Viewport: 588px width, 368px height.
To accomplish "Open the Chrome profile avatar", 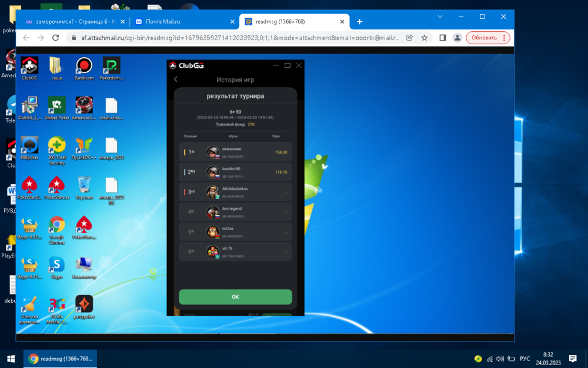I will pyautogui.click(x=457, y=38).
